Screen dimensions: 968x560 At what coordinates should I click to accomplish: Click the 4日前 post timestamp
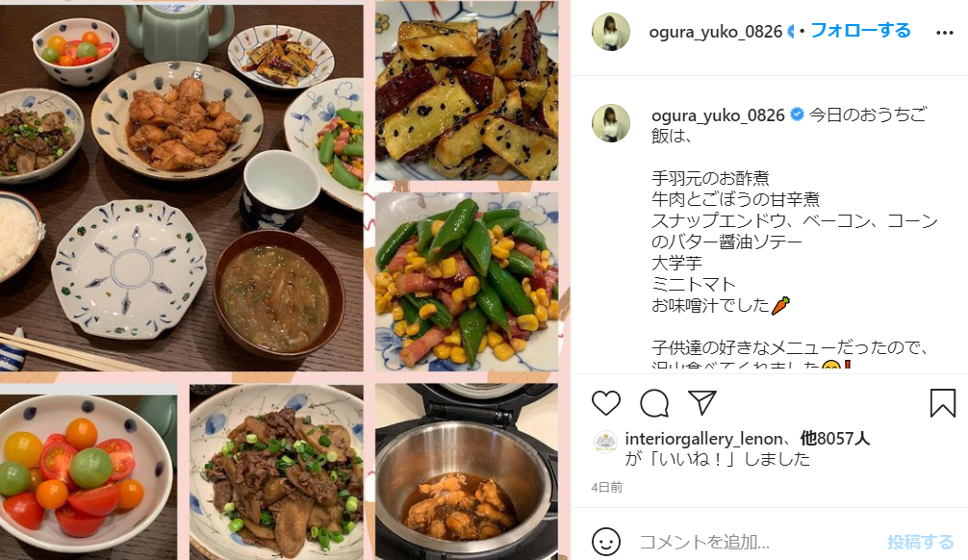tap(607, 487)
